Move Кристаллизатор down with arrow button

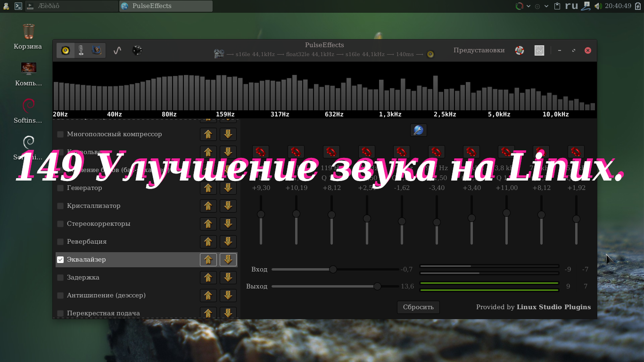[x=228, y=206]
